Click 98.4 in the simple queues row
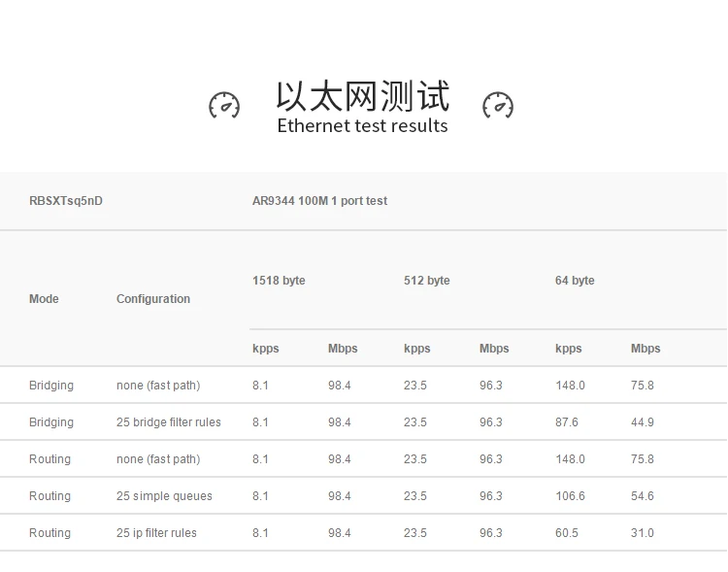The height and width of the screenshot is (572, 728). click(340, 496)
